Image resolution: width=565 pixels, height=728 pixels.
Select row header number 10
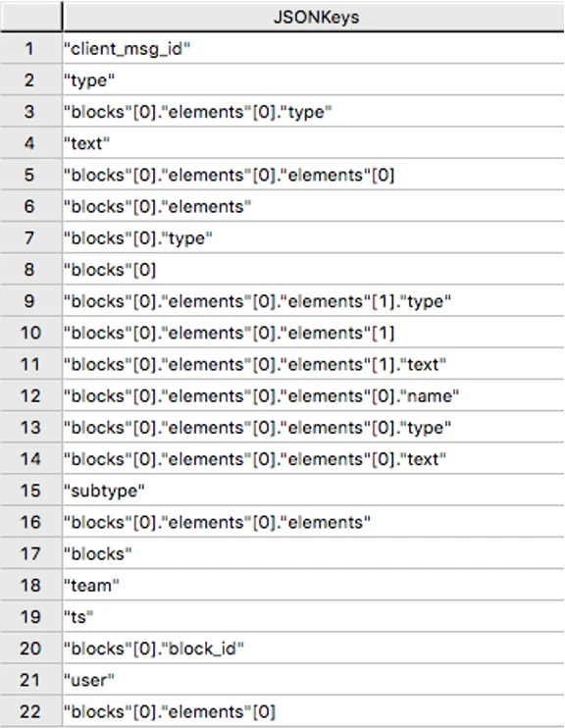(30, 333)
